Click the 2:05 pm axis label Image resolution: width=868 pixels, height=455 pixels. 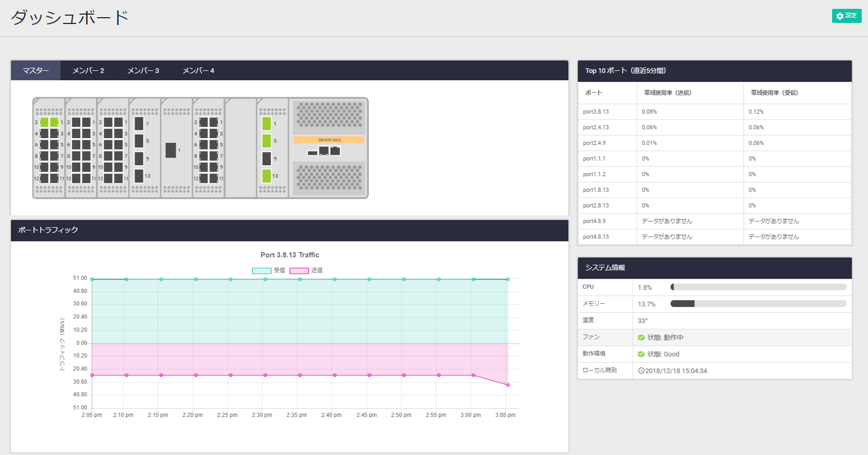point(92,415)
